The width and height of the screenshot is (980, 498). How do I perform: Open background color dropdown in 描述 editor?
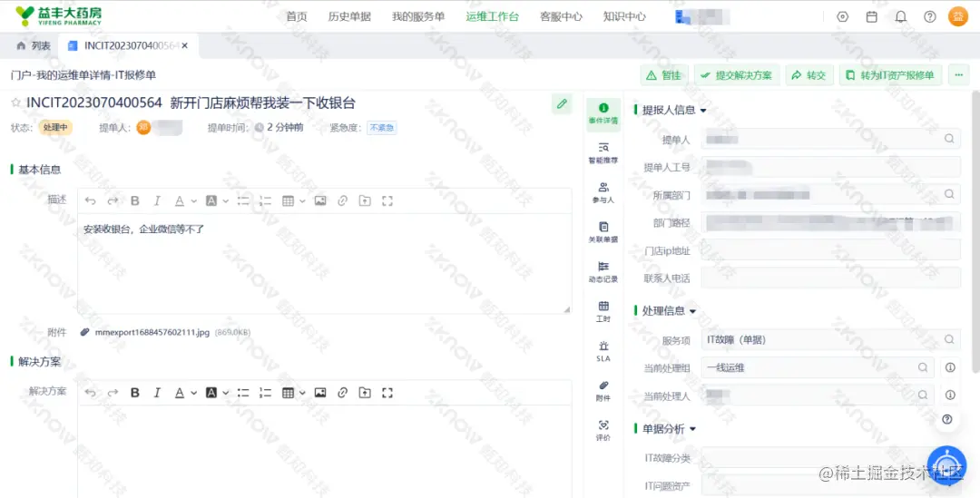coord(226,201)
